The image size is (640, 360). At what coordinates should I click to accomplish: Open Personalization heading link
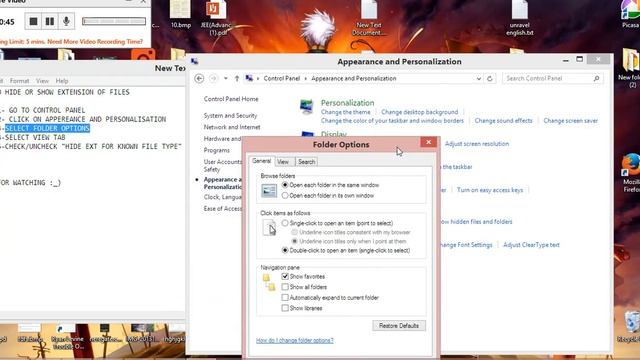tap(347, 103)
